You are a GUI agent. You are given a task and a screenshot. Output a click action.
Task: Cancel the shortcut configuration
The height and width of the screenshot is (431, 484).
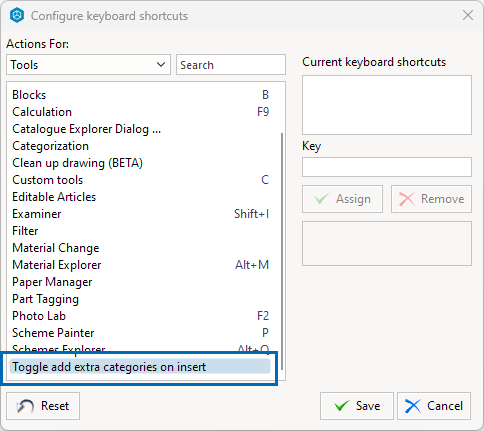pyautogui.click(x=434, y=406)
